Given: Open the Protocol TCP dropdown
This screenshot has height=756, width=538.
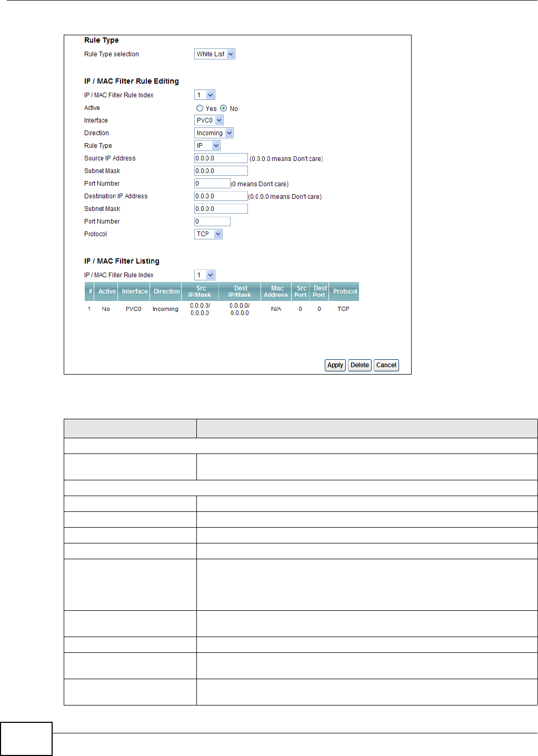Looking at the screenshot, I should click(x=208, y=234).
